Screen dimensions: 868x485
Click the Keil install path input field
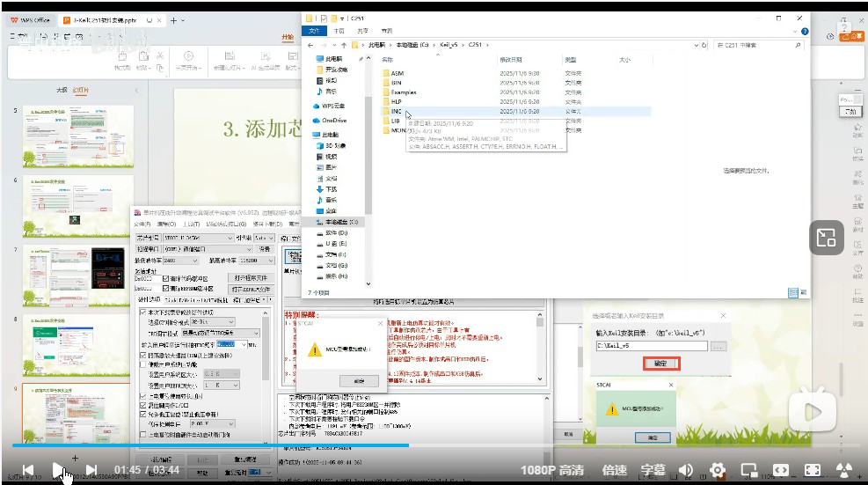tap(651, 346)
